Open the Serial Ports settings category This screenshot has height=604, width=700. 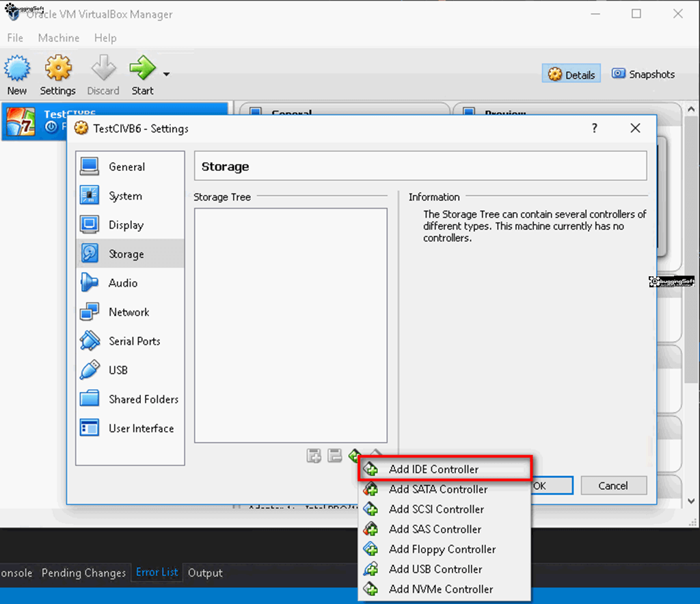tap(130, 341)
